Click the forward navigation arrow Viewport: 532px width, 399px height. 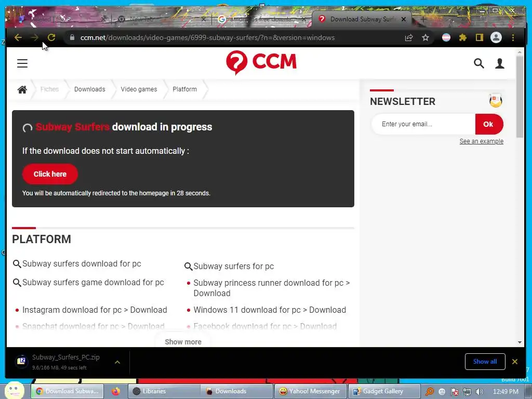tap(34, 37)
